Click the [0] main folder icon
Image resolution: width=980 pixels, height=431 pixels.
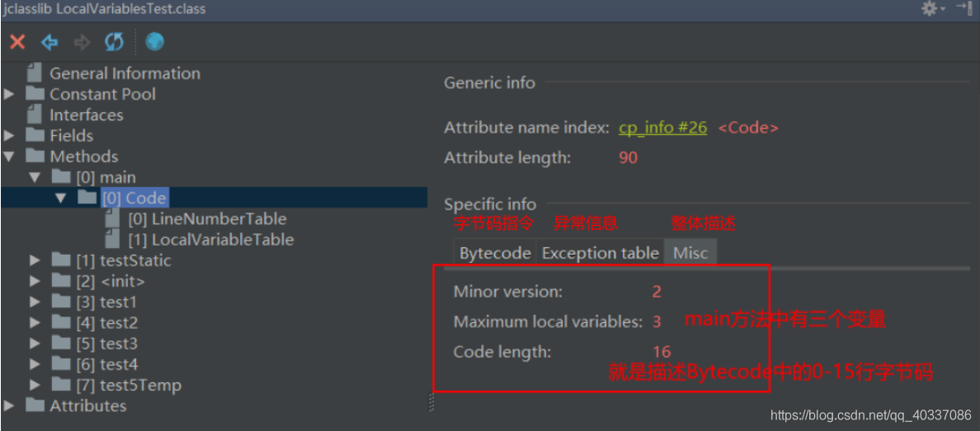click(x=61, y=177)
